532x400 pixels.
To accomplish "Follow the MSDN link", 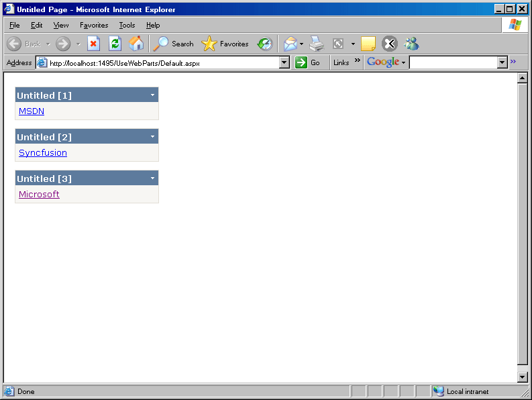I will 32,111.
